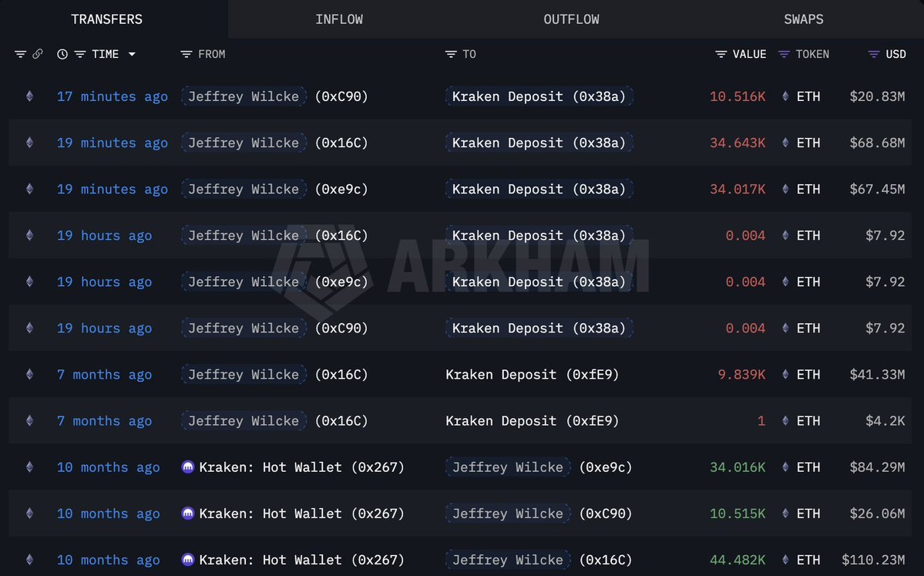Screen dimensions: 924x576
Task: Open the TO column filter icon
Action: (x=449, y=54)
